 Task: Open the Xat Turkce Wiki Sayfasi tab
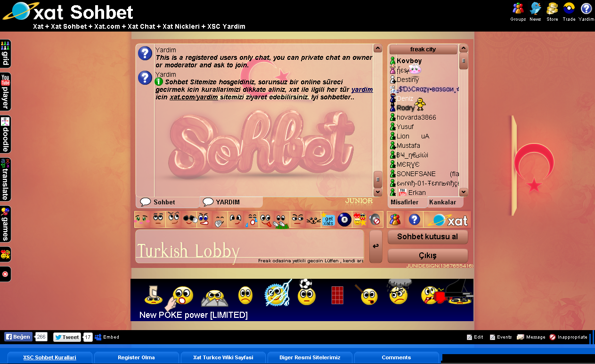(x=223, y=358)
